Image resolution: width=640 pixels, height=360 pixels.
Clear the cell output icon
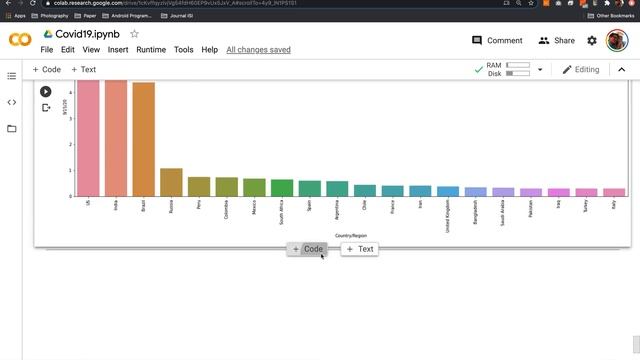pos(46,108)
